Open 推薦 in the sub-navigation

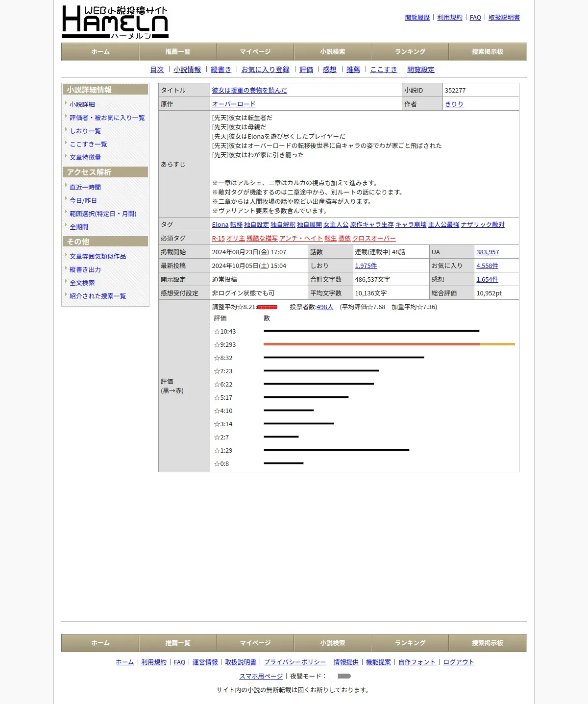pyautogui.click(x=353, y=70)
